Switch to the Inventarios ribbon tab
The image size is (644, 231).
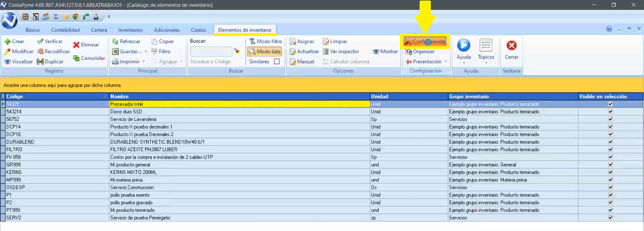[x=130, y=30]
